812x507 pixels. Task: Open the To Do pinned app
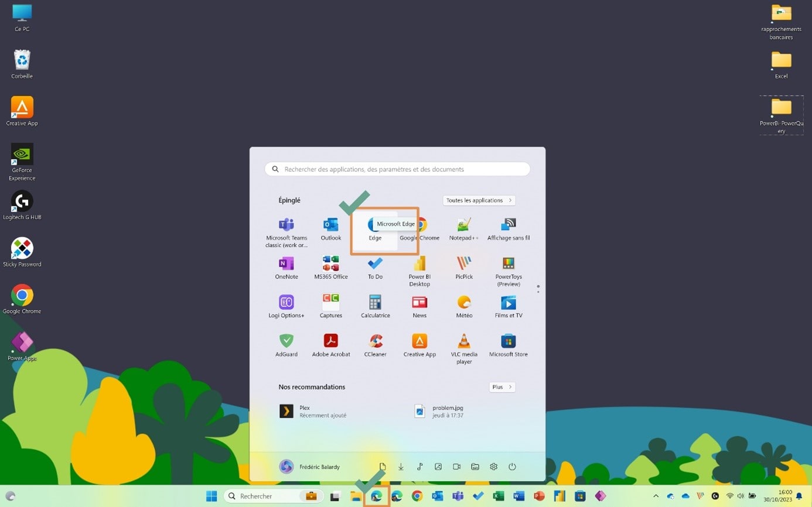375,268
